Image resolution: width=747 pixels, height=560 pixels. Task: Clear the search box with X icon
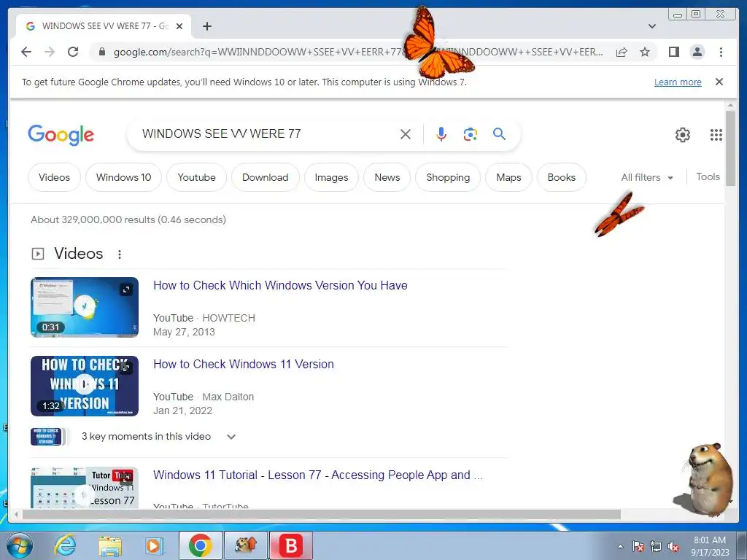coord(406,134)
